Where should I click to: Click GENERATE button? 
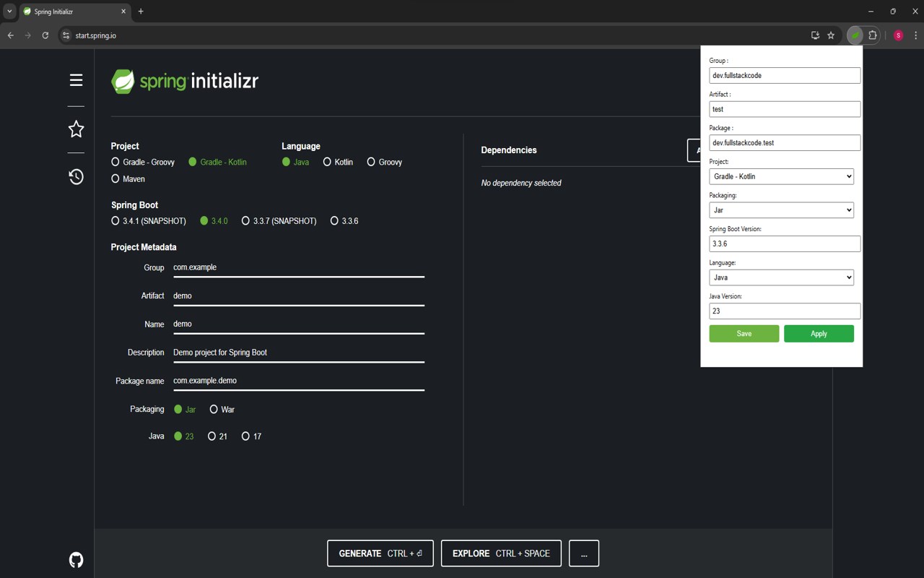point(380,553)
